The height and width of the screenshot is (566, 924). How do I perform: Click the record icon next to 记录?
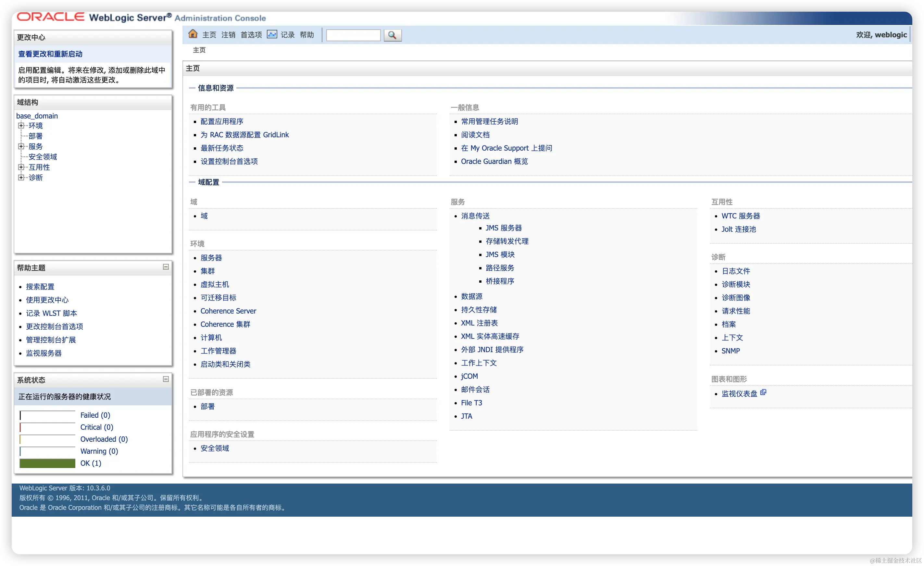[x=272, y=34]
